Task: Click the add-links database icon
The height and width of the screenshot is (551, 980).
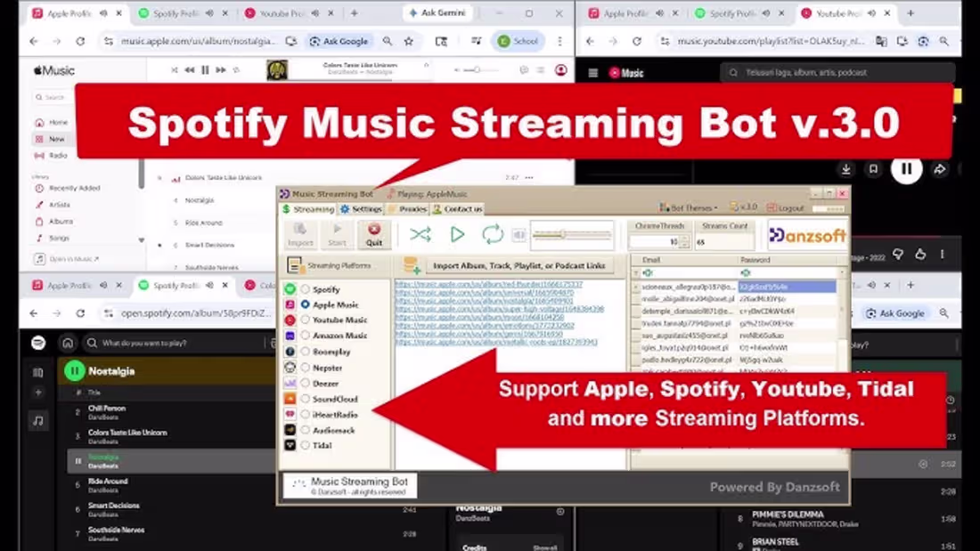Action: 412,265
